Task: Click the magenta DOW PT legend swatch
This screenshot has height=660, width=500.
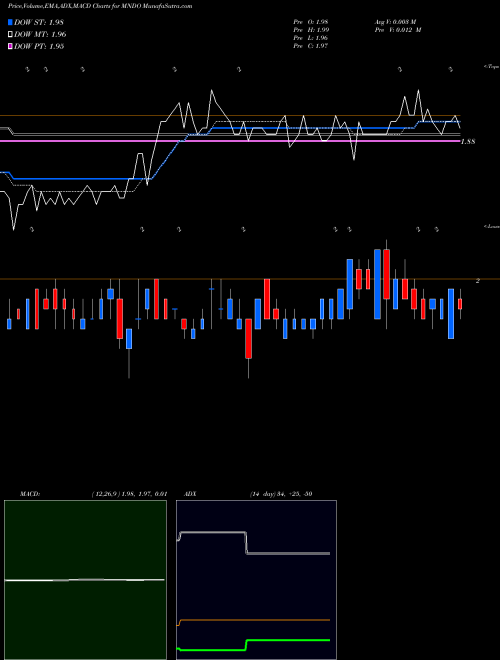Action: click(10, 47)
